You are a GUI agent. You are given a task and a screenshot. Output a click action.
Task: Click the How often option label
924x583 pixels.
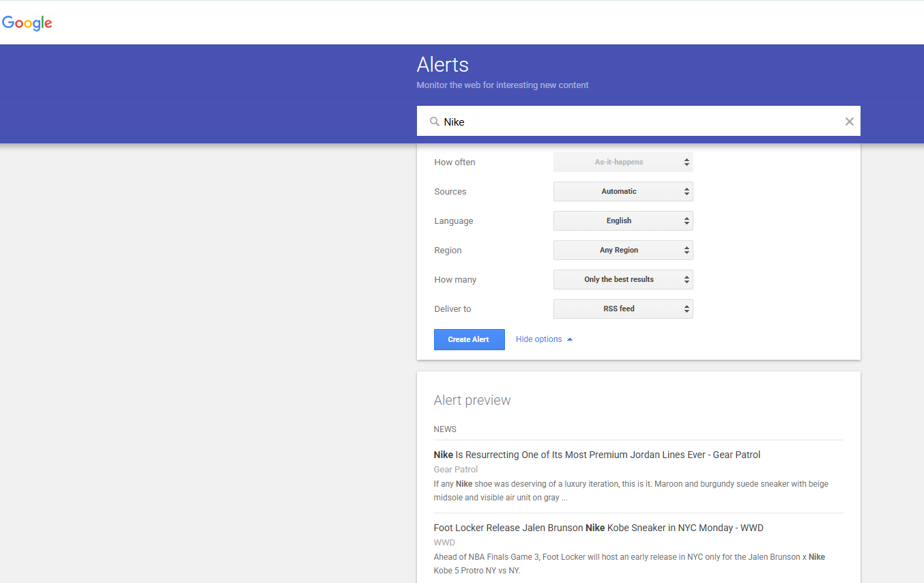(x=454, y=162)
